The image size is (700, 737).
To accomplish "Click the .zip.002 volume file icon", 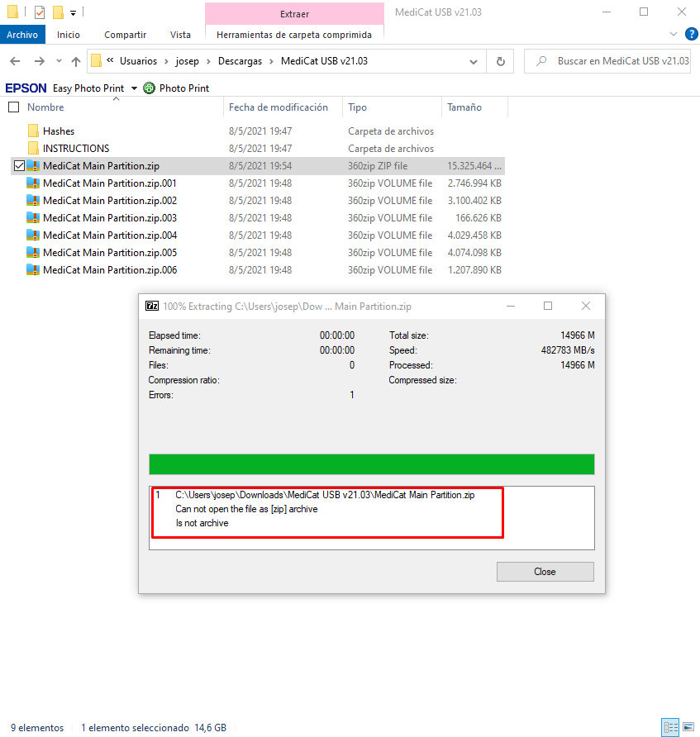I will [x=33, y=200].
